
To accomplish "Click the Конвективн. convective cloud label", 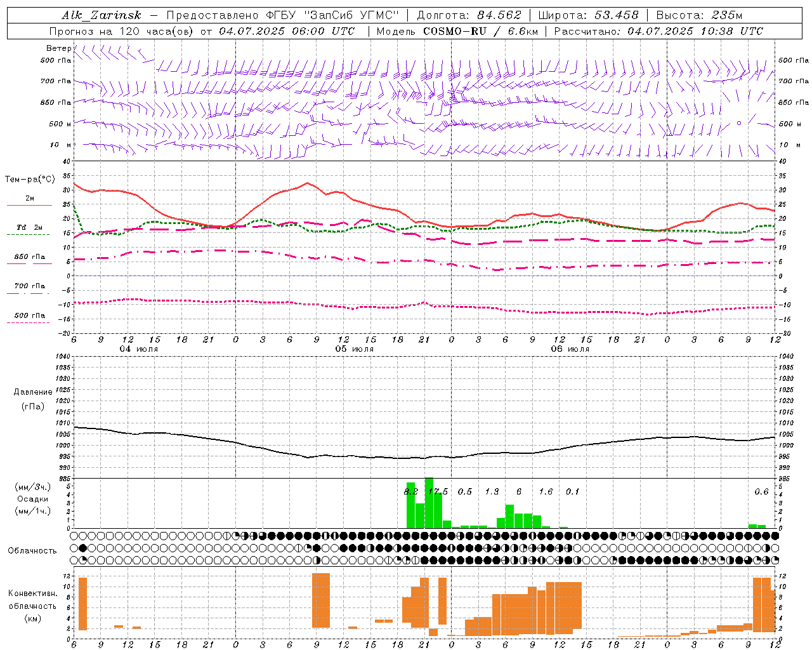I will tap(32, 594).
